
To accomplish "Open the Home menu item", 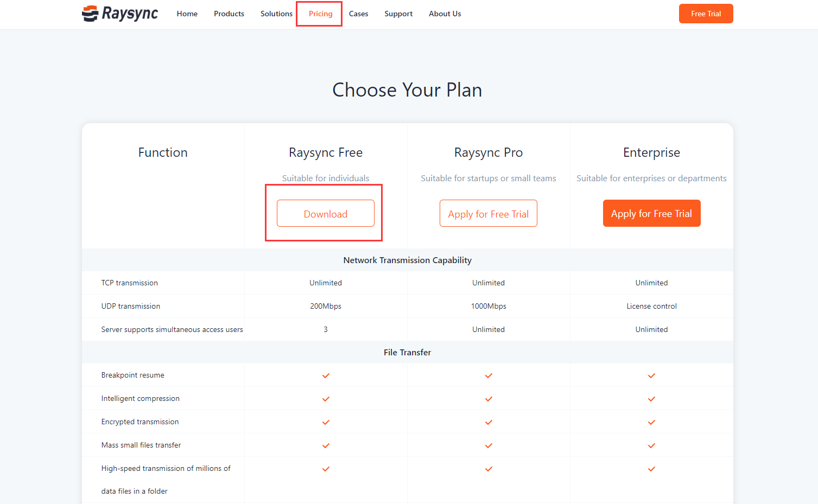I will click(187, 14).
